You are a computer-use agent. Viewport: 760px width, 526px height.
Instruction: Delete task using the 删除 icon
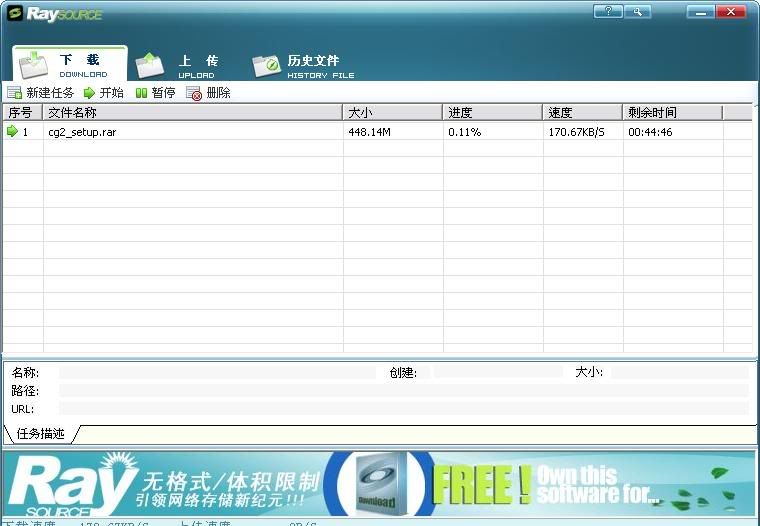[x=194, y=93]
